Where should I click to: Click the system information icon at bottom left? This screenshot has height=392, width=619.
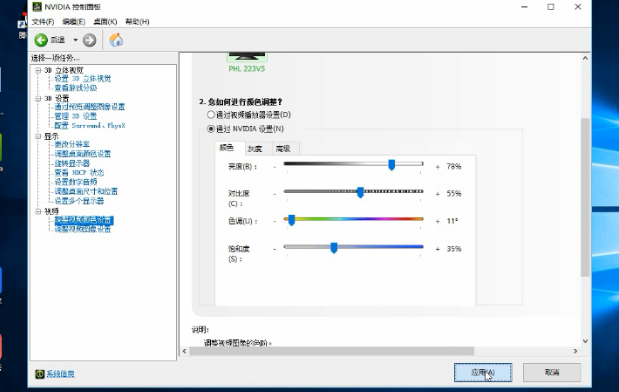pyautogui.click(x=39, y=373)
